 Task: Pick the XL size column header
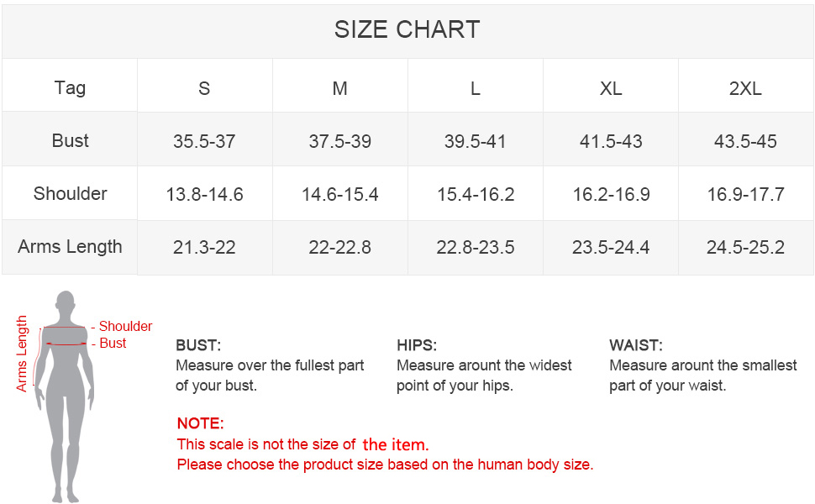click(611, 88)
